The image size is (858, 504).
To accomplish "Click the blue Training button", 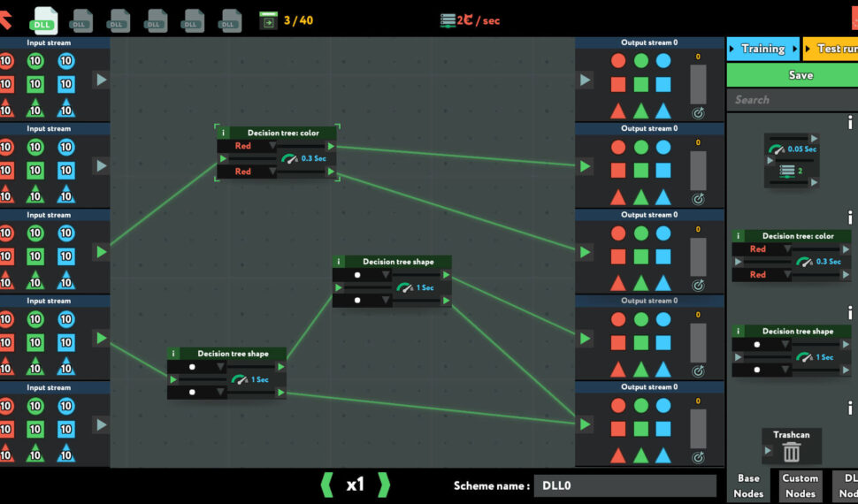I will (762, 49).
